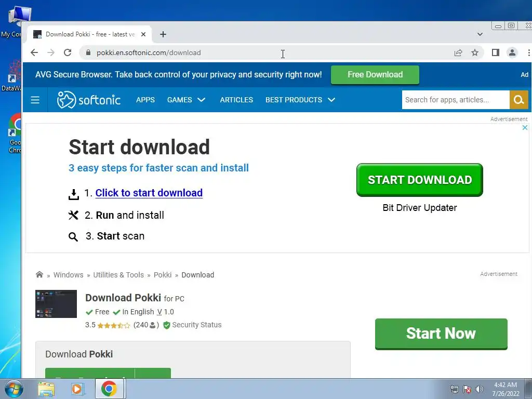This screenshot has height=399, width=532.
Task: Click the '3 easy steps' ad subtitle
Action: pyautogui.click(x=158, y=168)
